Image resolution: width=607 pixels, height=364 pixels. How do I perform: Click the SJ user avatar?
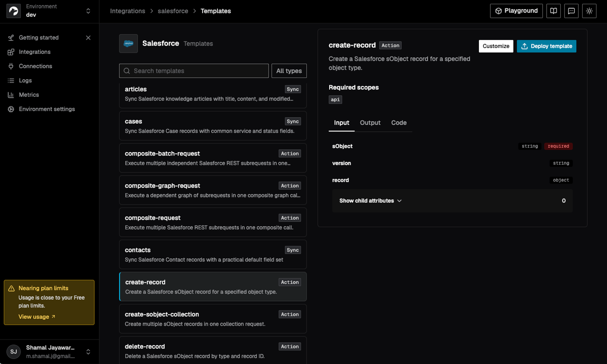pyautogui.click(x=13, y=351)
